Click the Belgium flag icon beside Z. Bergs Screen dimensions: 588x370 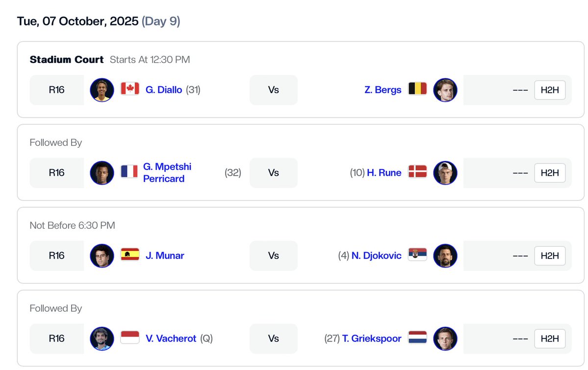coord(417,89)
